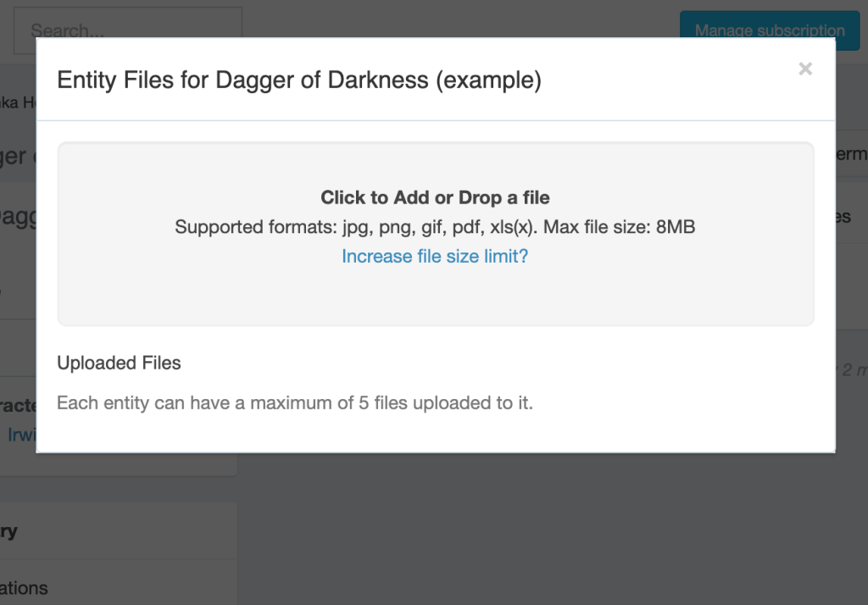Open the 'Increase file size limit?' link
This screenshot has height=605, width=868.
click(x=435, y=256)
